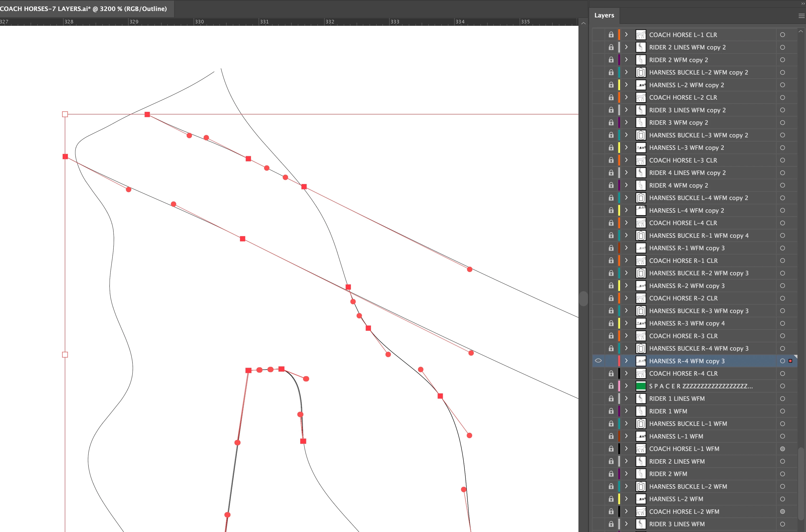The image size is (806, 532).
Task: Expand the RIDER 1 LINES WFM layer
Action: point(626,398)
